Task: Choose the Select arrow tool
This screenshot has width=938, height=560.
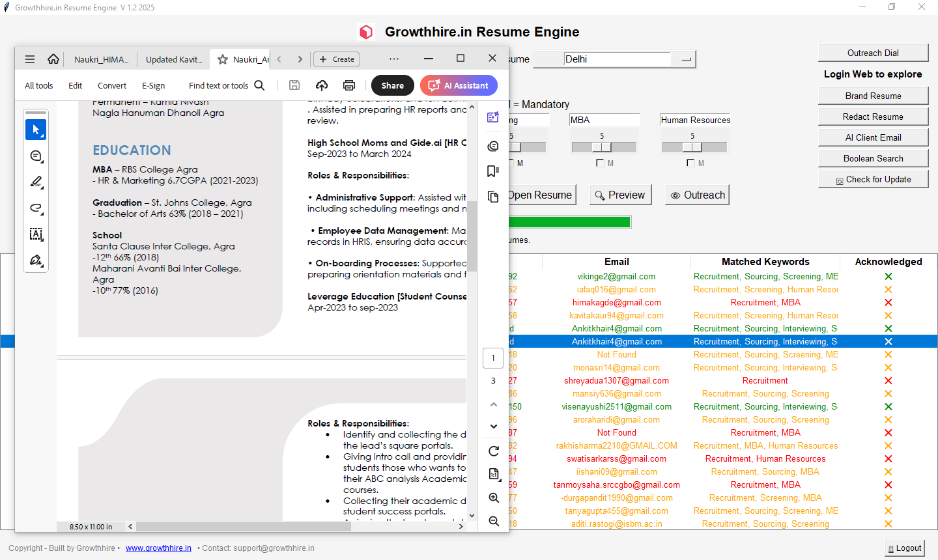Action: pos(36,130)
